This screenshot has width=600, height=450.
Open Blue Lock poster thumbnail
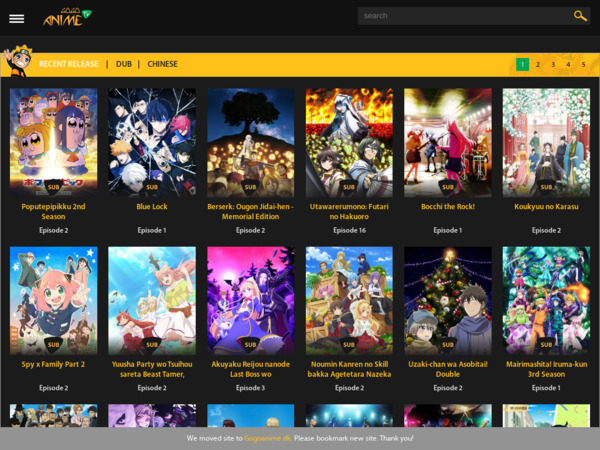[x=152, y=143]
